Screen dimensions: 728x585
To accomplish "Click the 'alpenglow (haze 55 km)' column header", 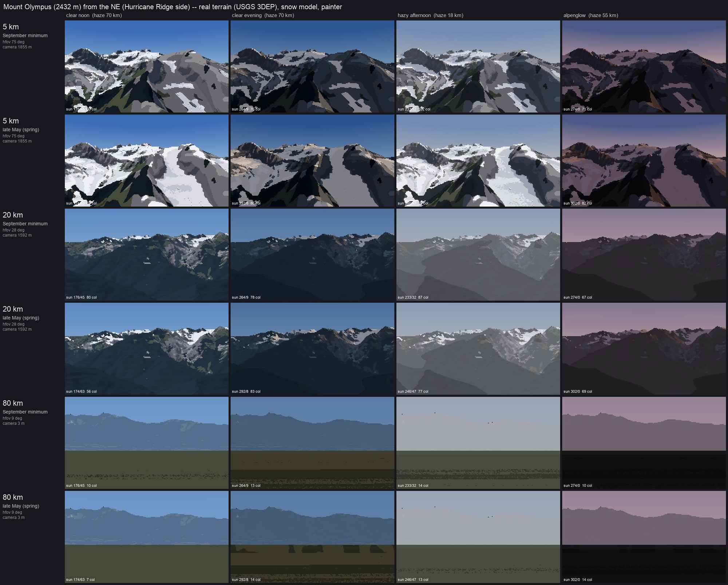I will [x=591, y=15].
